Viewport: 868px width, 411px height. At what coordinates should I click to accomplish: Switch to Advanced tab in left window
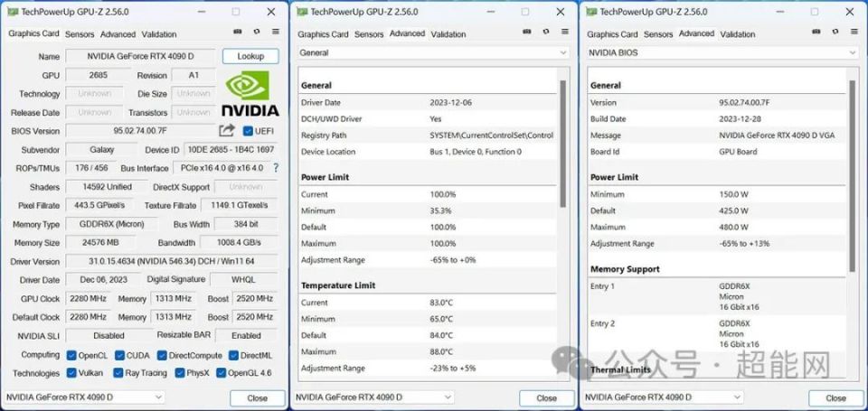[x=118, y=34]
